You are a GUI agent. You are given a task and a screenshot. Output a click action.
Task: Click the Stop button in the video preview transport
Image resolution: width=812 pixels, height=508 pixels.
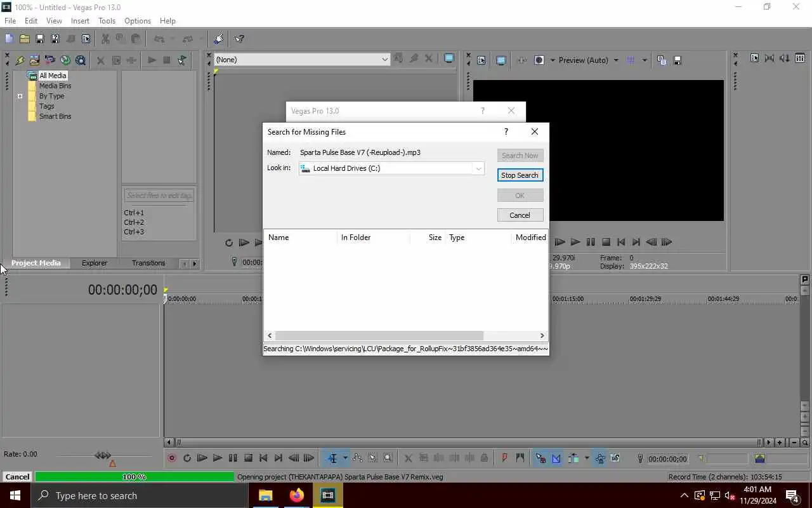(x=606, y=242)
